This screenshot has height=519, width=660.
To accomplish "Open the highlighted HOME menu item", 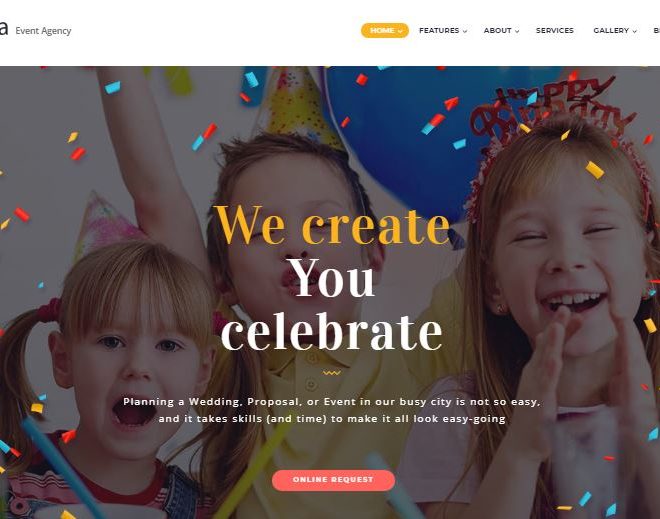I will coord(384,31).
